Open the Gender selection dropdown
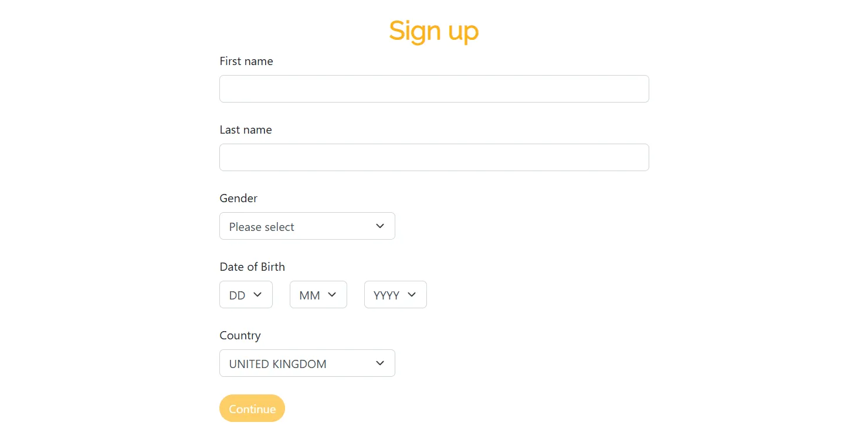 [x=307, y=226]
